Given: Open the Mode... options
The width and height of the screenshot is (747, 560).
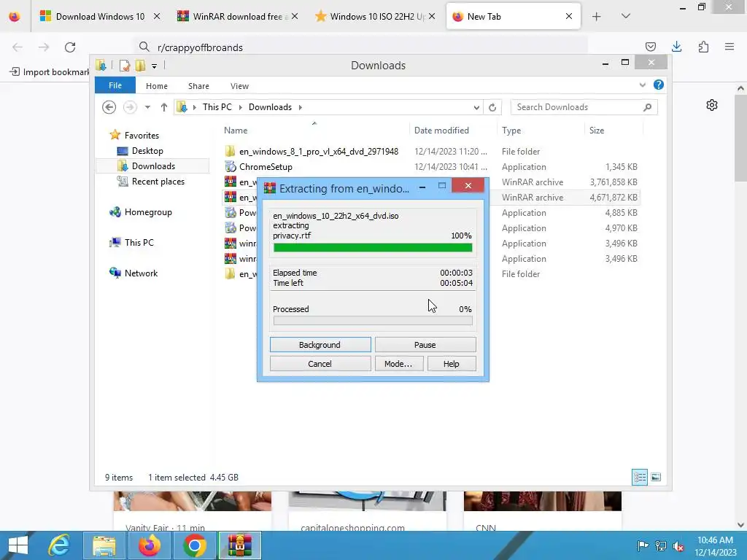Looking at the screenshot, I should (x=398, y=364).
